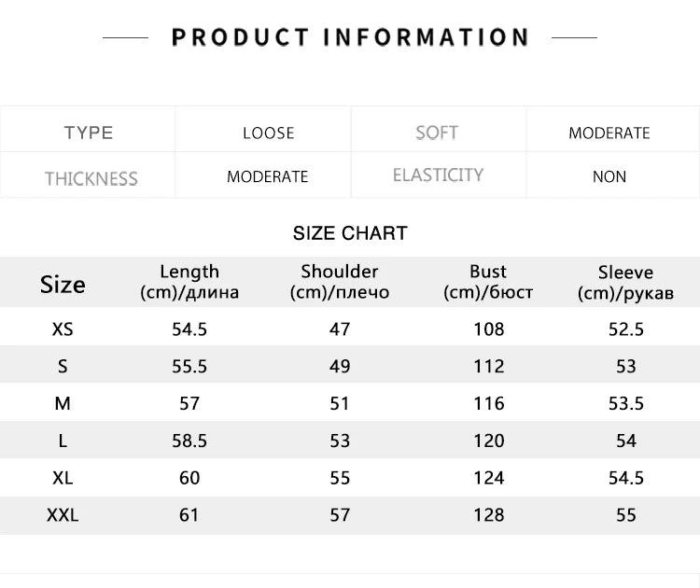This screenshot has width=700, height=588.
Task: Click the XS size row label
Action: 63,329
